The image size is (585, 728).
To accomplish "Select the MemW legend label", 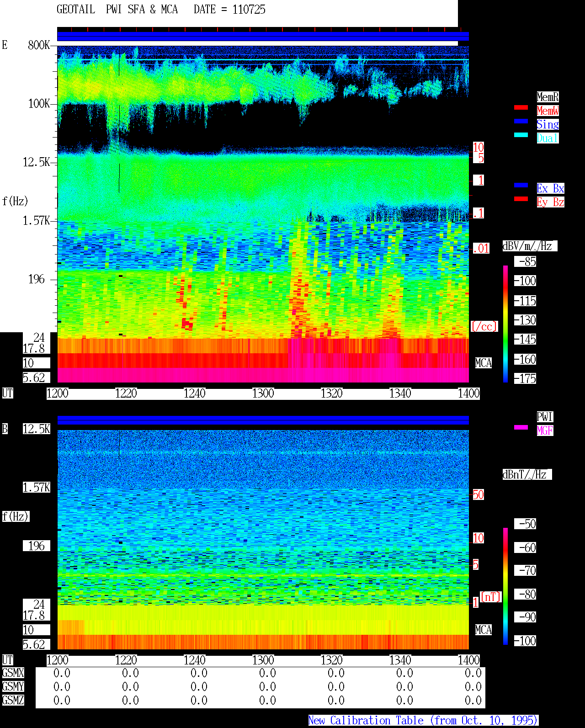I will tap(548, 111).
